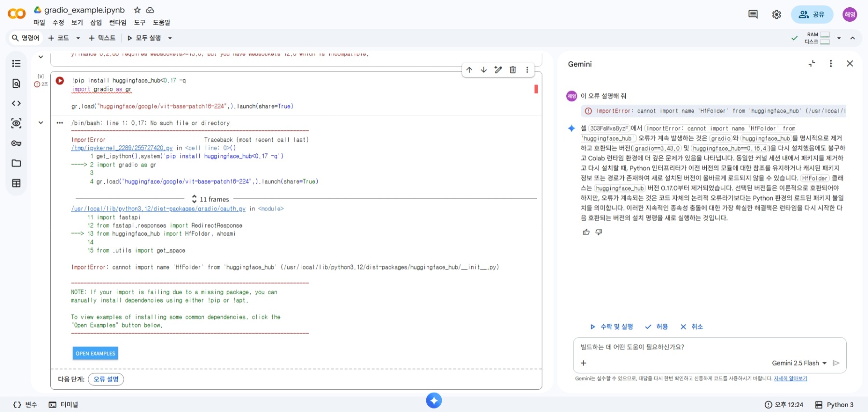
Task: Open the table of contents sidebar icon
Action: pos(16,64)
